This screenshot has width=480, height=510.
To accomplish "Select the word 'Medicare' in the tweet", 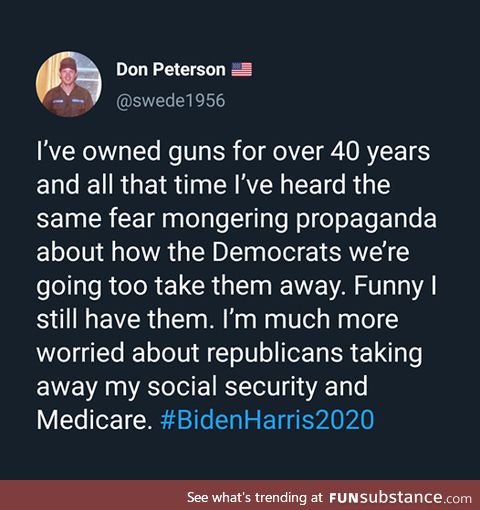I will click(x=92, y=419).
